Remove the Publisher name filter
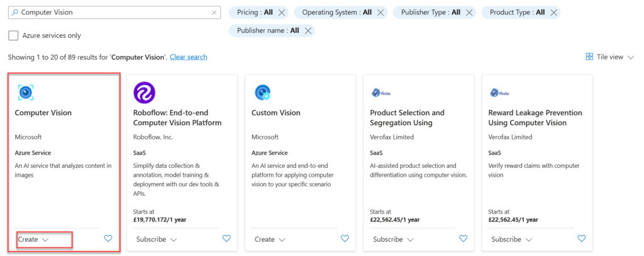 coord(308,30)
